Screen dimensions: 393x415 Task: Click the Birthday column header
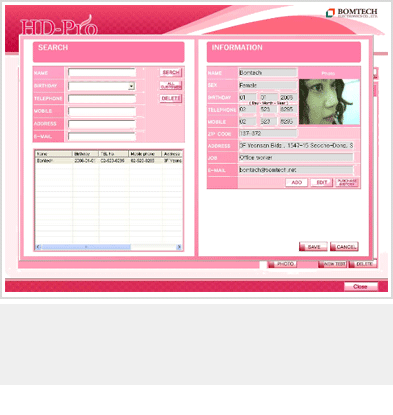[86, 154]
